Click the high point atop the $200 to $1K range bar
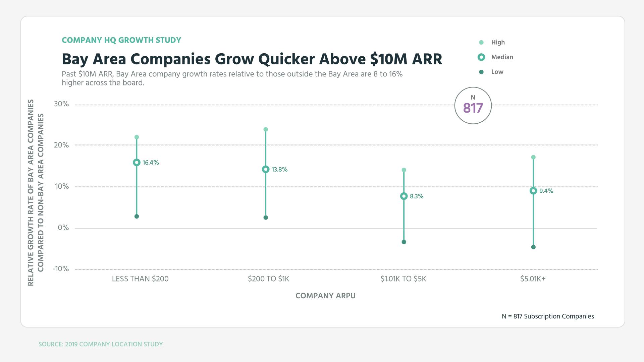The width and height of the screenshot is (644, 362). (x=265, y=129)
